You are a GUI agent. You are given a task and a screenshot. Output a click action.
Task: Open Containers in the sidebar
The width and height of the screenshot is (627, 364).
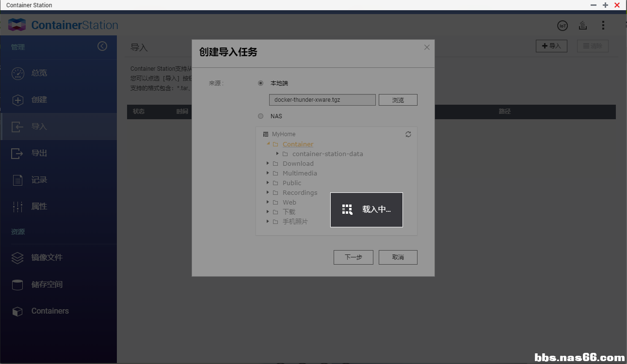[x=49, y=311]
